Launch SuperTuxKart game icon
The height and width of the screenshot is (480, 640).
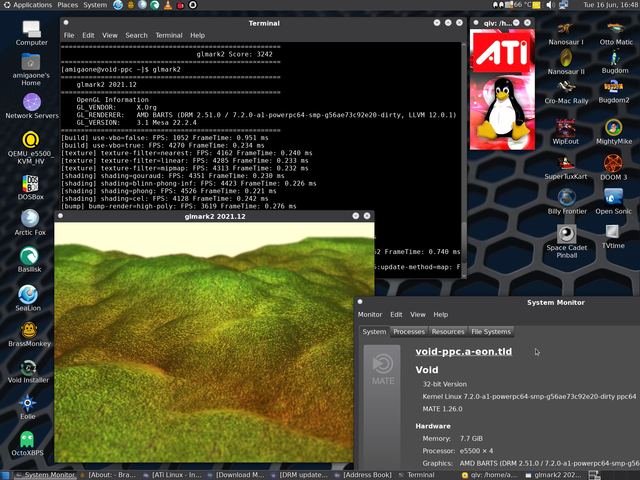[x=566, y=168]
